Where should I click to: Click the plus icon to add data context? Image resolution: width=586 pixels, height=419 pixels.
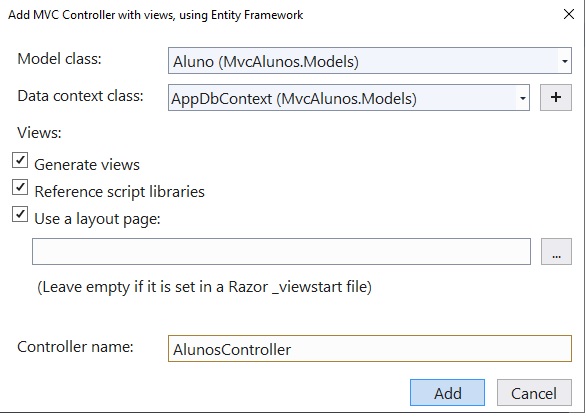555,97
